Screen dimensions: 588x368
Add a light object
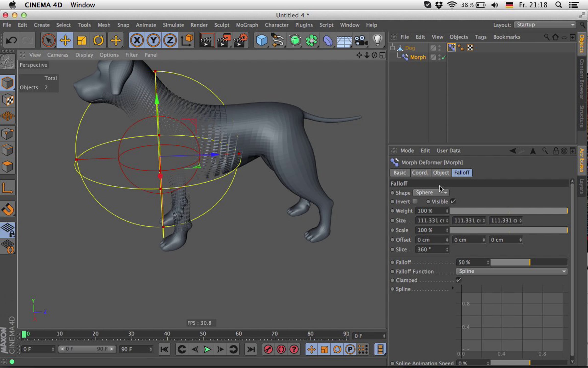[x=378, y=40]
